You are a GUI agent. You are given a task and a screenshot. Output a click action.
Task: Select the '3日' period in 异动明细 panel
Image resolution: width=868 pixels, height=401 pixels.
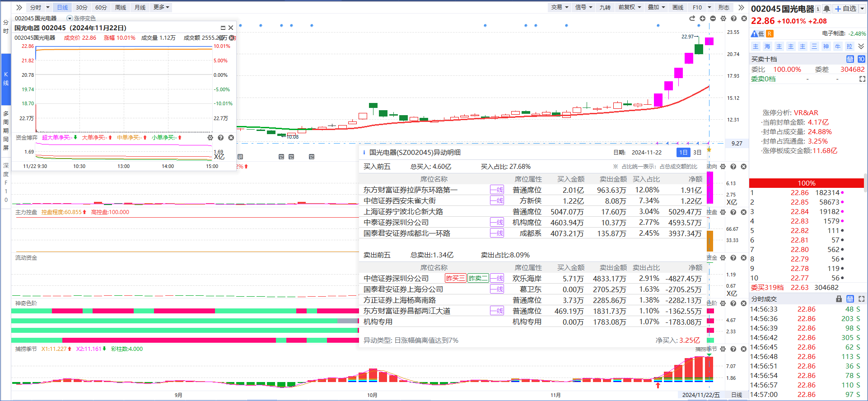[x=697, y=153]
